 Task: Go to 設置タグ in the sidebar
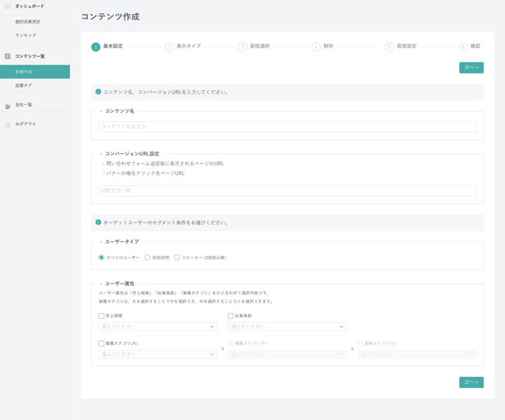point(24,86)
